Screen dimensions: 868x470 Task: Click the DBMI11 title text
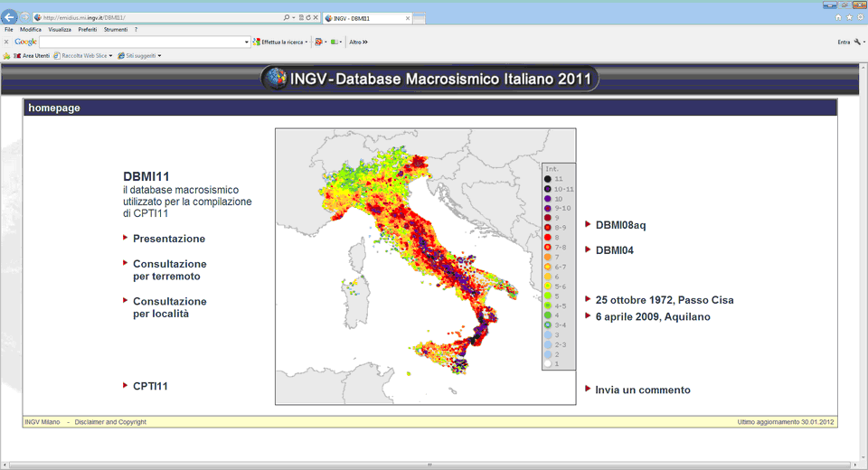[146, 176]
